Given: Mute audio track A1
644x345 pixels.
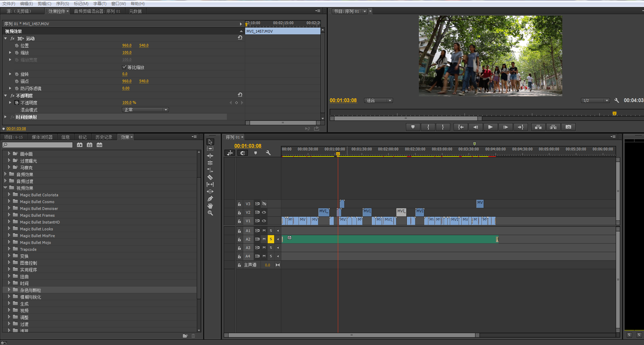Looking at the screenshot, I should 264,231.
